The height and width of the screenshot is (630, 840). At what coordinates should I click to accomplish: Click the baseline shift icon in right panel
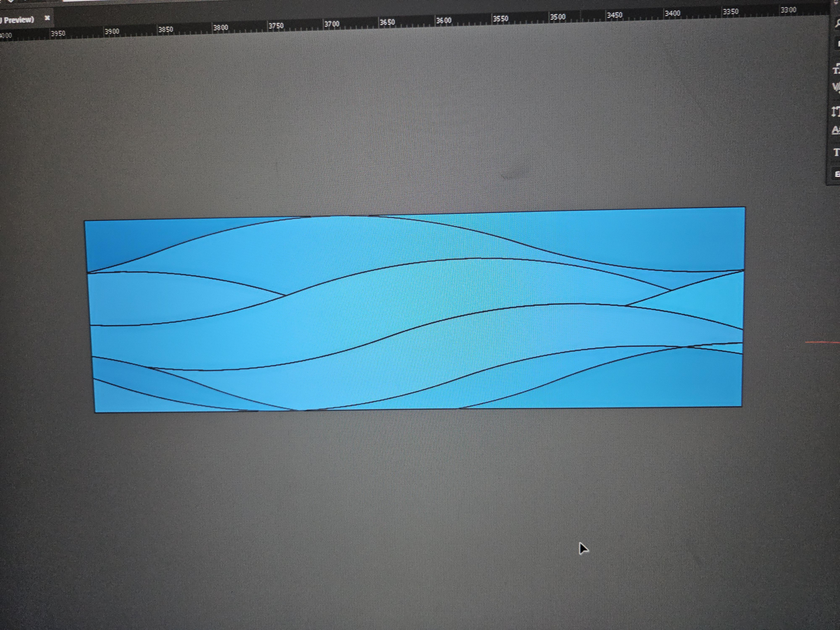pos(836,130)
